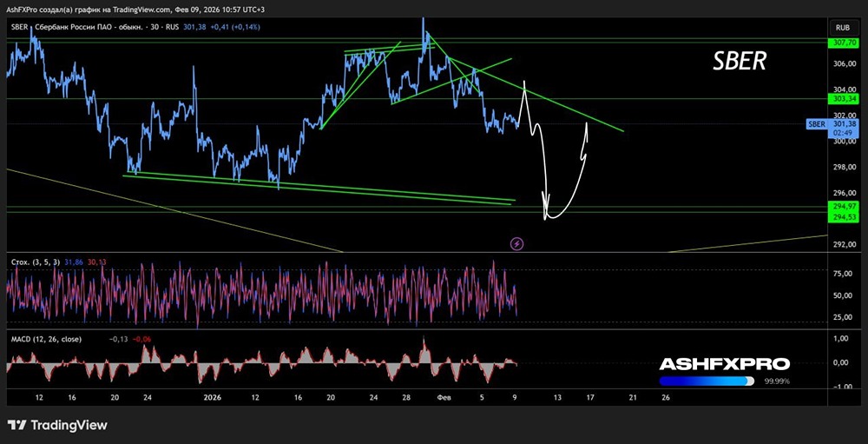This screenshot has width=868, height=444.
Task: Select the 307,70 green price level label
Action: pyautogui.click(x=845, y=42)
